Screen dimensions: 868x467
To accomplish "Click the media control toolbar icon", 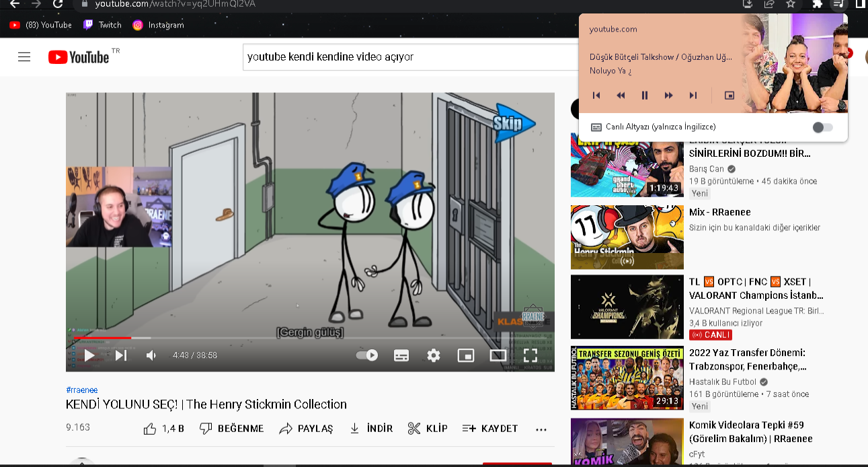I will 838,4.
